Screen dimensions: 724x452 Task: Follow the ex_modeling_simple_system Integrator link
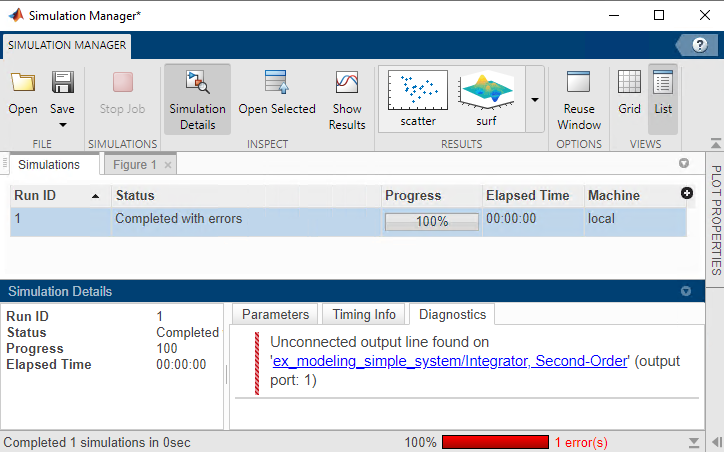pos(449,361)
